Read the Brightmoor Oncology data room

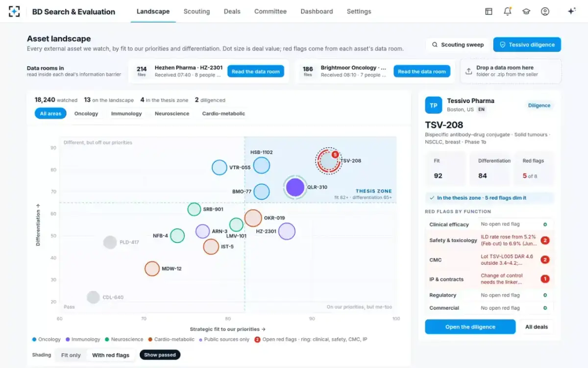pyautogui.click(x=421, y=72)
